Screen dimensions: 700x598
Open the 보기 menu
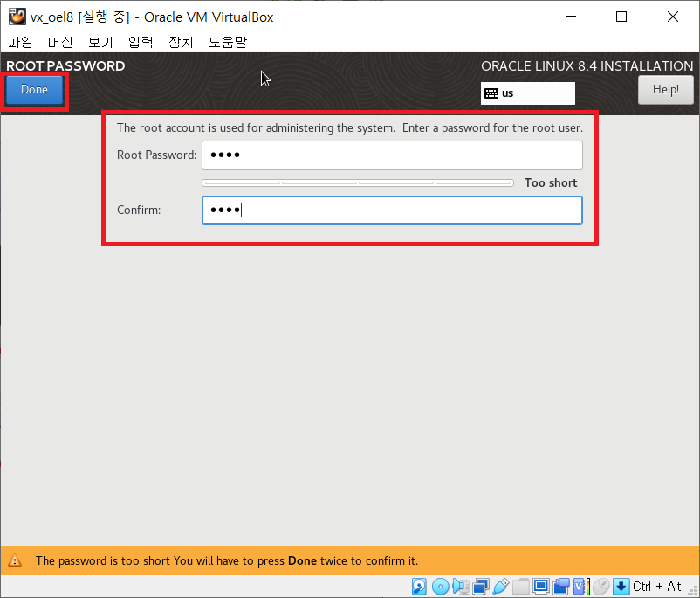(x=100, y=42)
